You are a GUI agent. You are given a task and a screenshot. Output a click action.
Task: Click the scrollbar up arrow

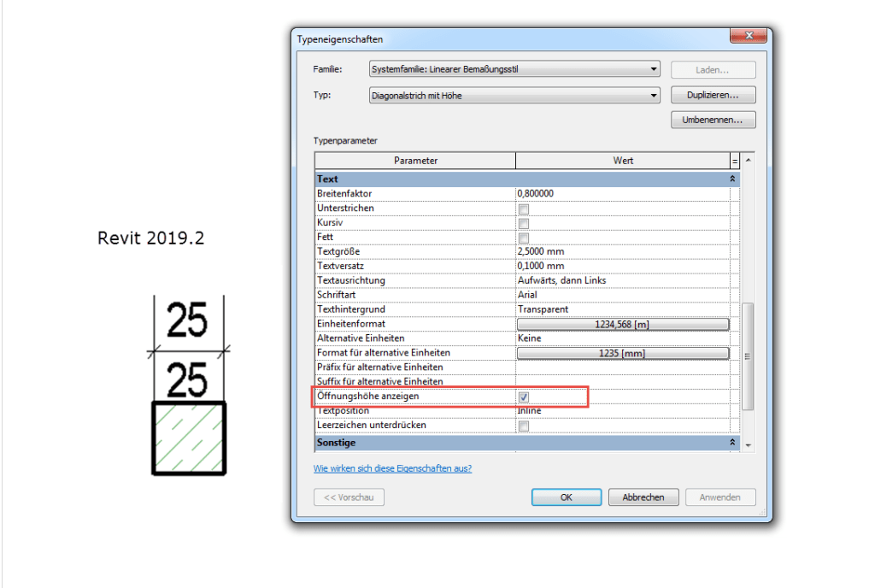(x=749, y=161)
